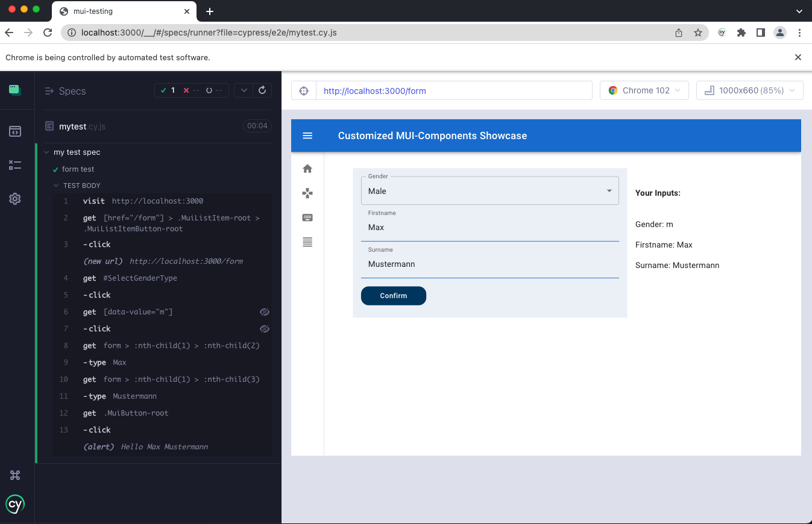Go back in Chrome
This screenshot has width=812, height=524.
click(9, 33)
